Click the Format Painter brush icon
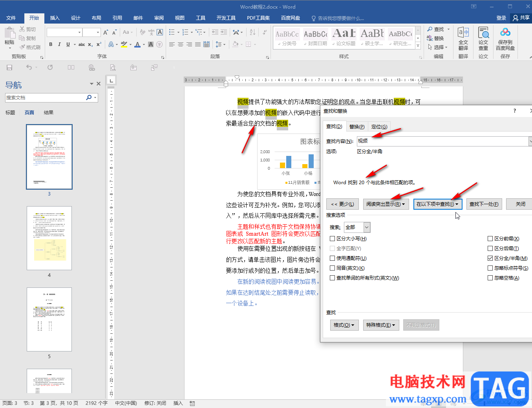 click(22, 47)
